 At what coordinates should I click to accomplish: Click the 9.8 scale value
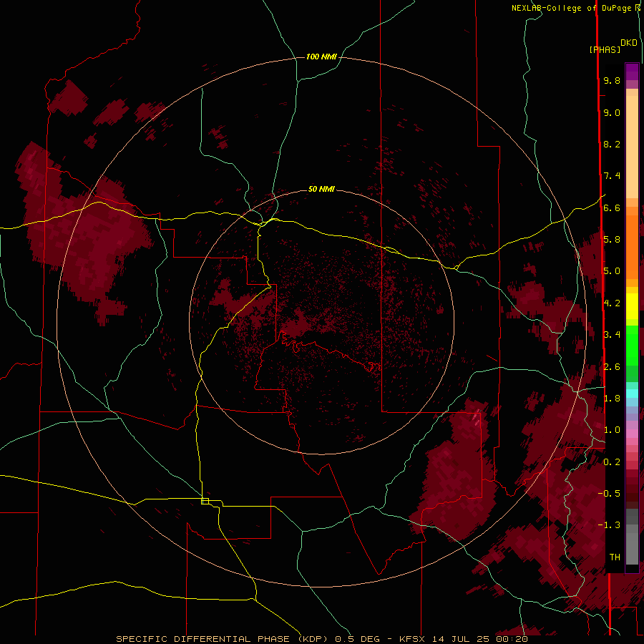[612, 80]
